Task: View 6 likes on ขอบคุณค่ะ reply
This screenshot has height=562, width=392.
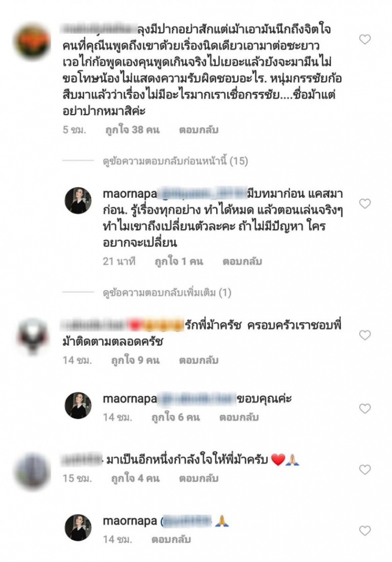Action: click(175, 417)
